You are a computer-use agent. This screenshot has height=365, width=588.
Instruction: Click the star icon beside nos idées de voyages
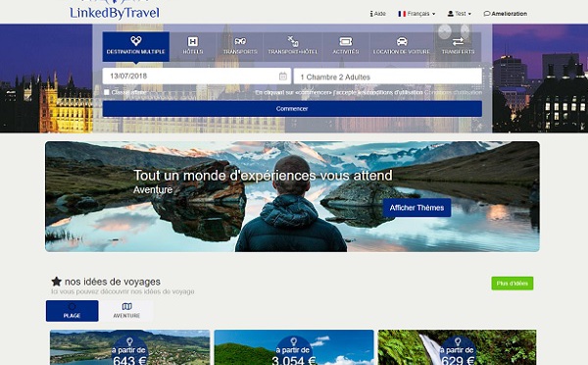click(56, 282)
